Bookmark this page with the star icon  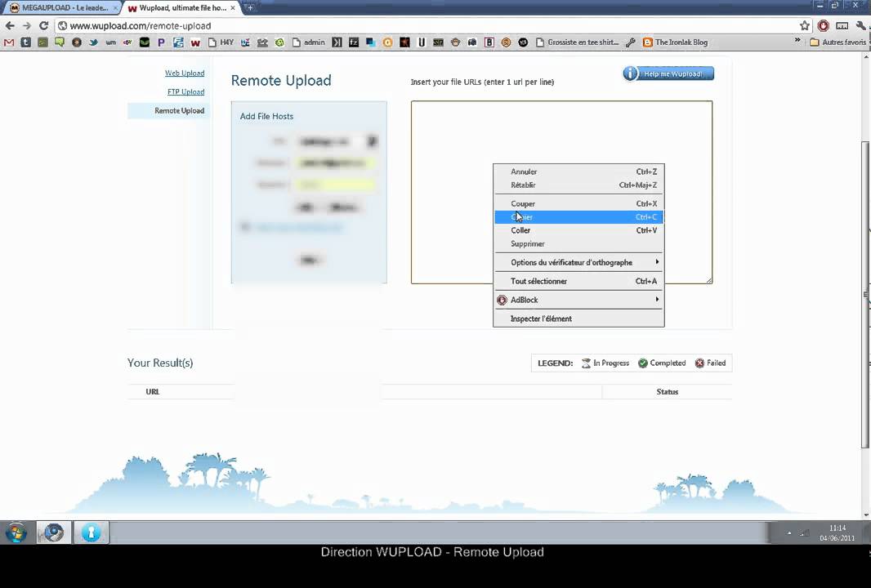click(804, 25)
